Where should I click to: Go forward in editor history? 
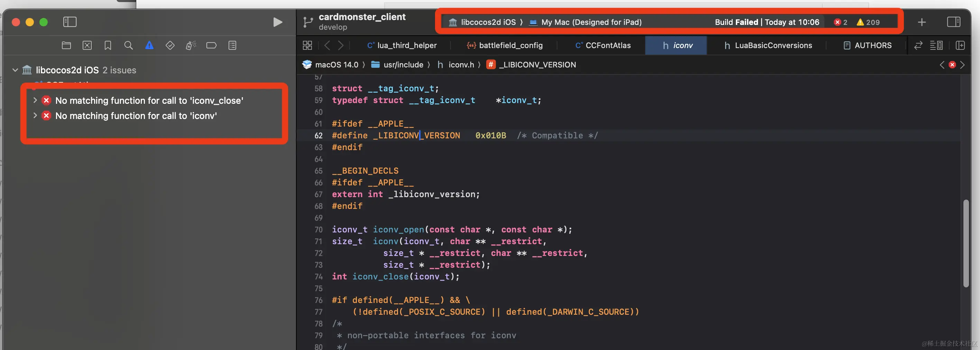click(341, 45)
